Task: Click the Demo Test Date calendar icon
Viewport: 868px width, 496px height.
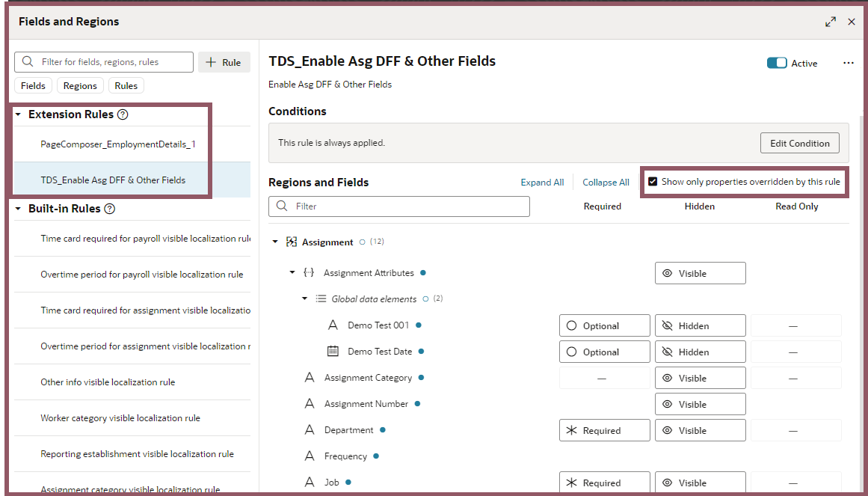Action: click(x=333, y=352)
